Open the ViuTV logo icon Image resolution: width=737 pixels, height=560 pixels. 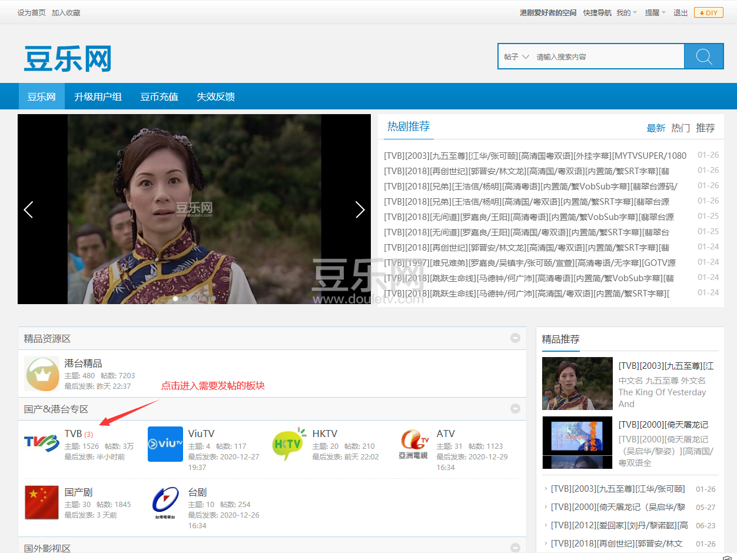point(165,444)
